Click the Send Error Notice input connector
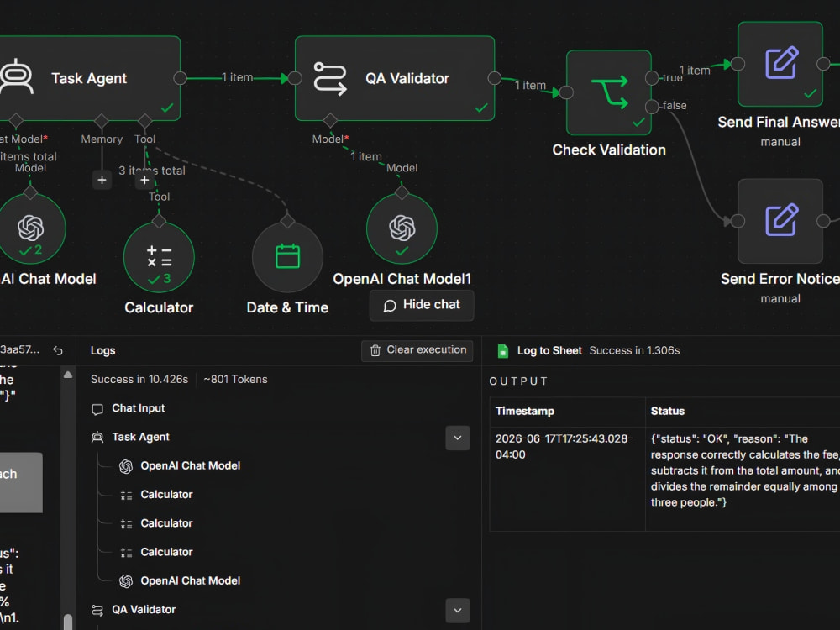840x630 pixels. coord(738,221)
